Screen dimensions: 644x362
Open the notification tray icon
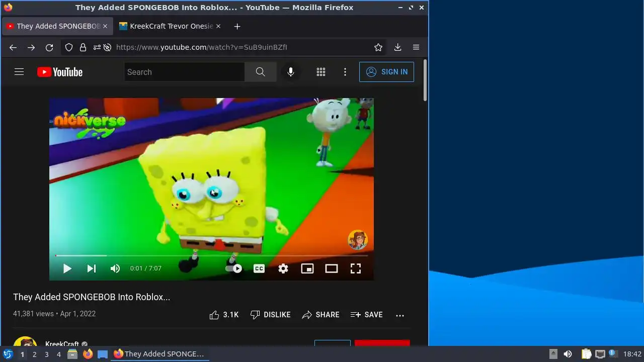tap(612, 353)
